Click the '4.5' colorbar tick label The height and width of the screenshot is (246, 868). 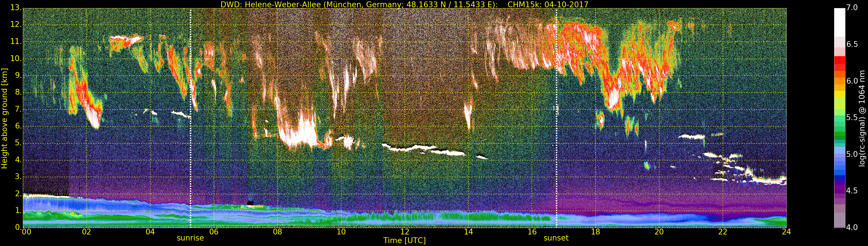coord(852,191)
